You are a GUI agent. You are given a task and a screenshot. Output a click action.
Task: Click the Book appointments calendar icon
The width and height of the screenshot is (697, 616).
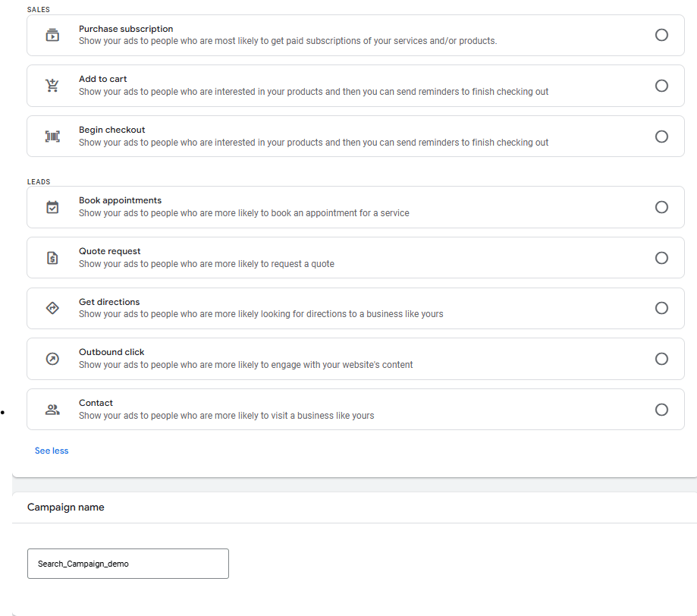click(52, 207)
